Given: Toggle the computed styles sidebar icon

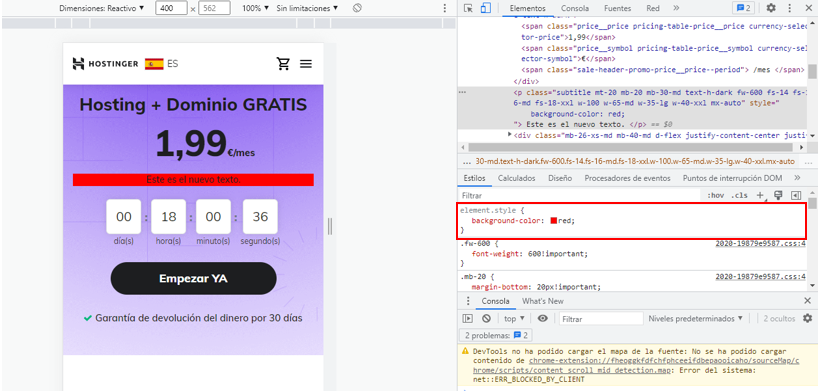Looking at the screenshot, I should [796, 195].
